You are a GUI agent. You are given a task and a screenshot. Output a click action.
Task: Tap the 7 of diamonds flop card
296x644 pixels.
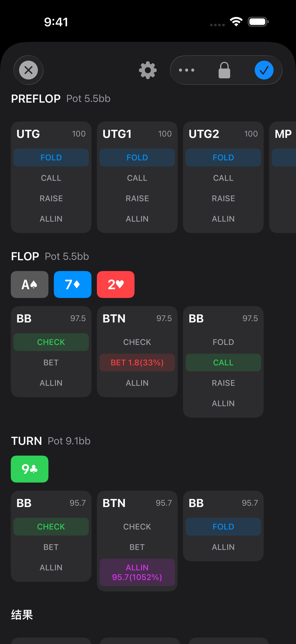coord(73,285)
